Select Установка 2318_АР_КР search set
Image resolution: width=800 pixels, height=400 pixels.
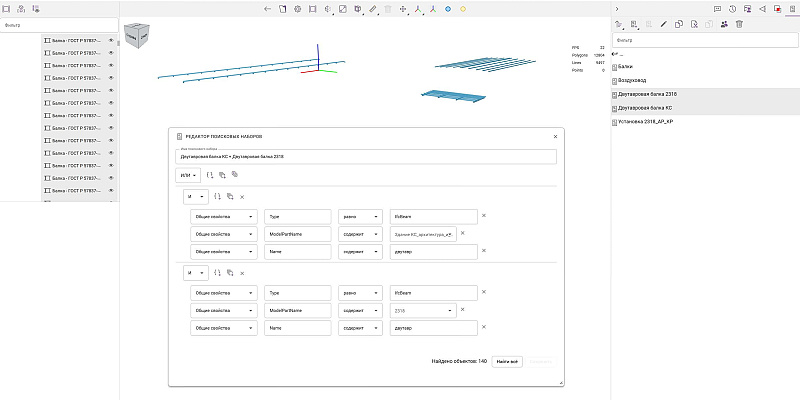tap(645, 122)
